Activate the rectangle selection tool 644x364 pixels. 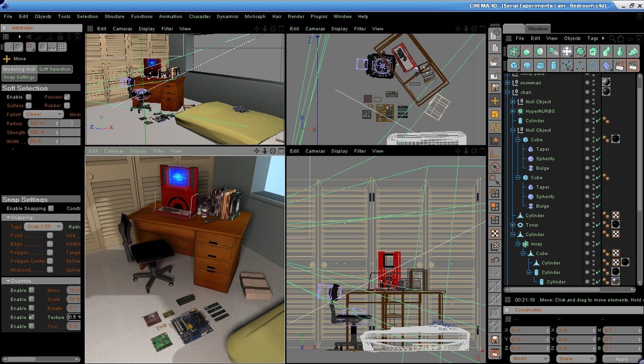click(495, 180)
